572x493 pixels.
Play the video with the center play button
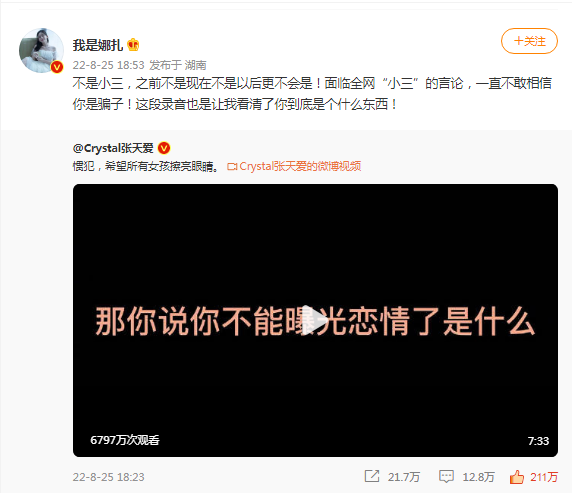tap(314, 320)
